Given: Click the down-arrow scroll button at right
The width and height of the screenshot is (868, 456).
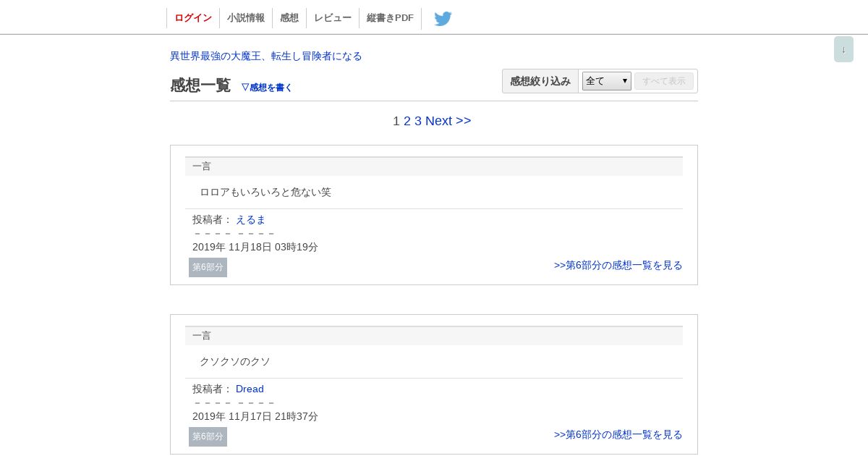Looking at the screenshot, I should tap(843, 49).
